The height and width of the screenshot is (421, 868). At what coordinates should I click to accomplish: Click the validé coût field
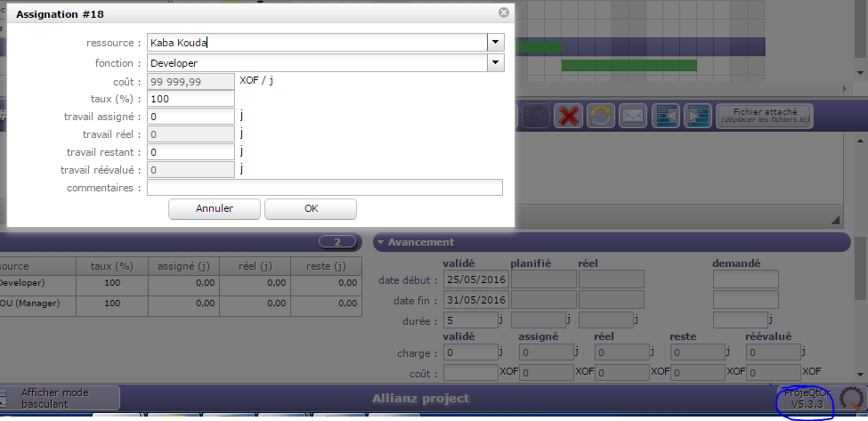click(x=471, y=372)
